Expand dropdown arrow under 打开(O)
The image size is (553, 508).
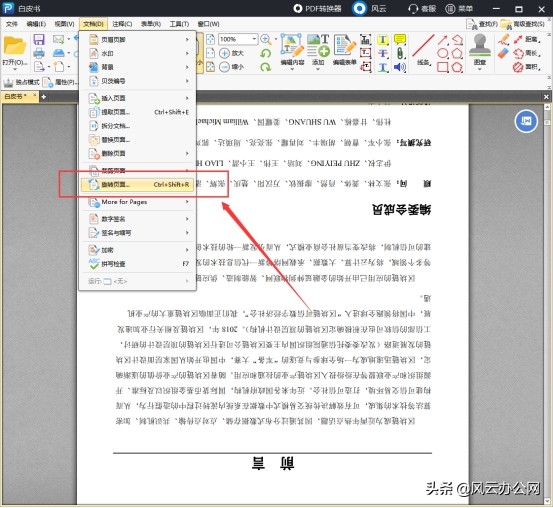(x=15, y=69)
